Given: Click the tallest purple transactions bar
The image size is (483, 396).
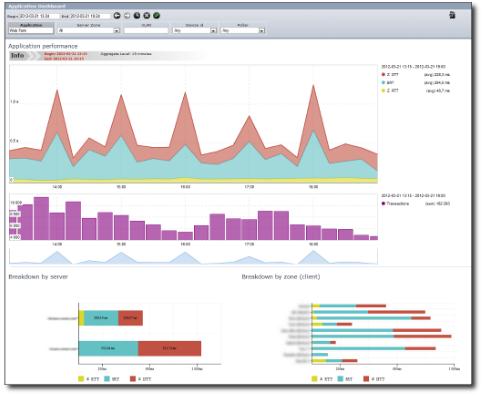Looking at the screenshot, I should point(41,218).
